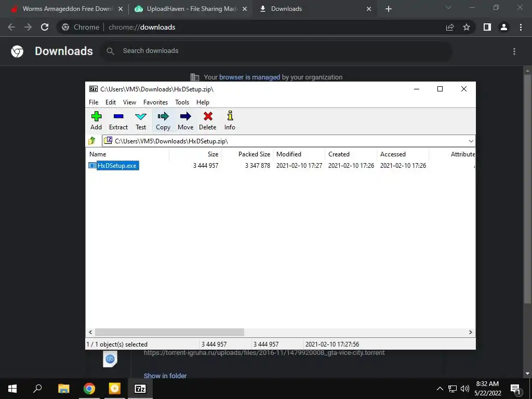The height and width of the screenshot is (399, 532).
Task: Click the 7-Zip horizontal scrollbar thumb
Action: 169,332
